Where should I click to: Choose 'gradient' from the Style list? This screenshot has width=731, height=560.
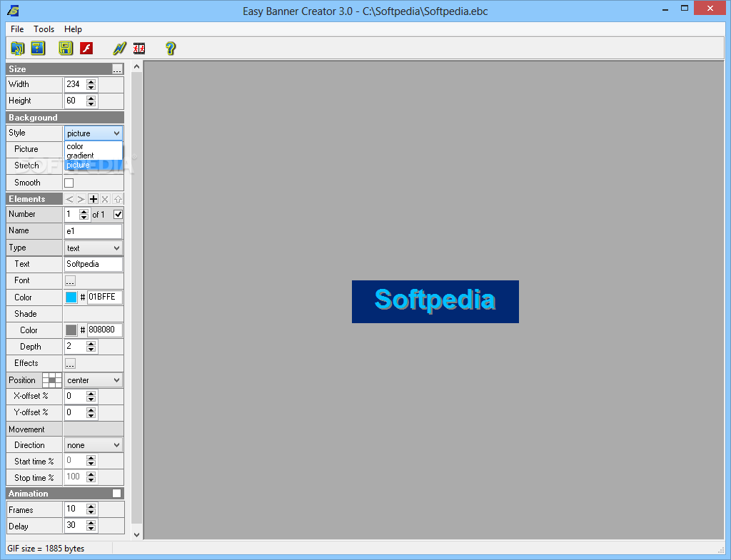pos(94,155)
